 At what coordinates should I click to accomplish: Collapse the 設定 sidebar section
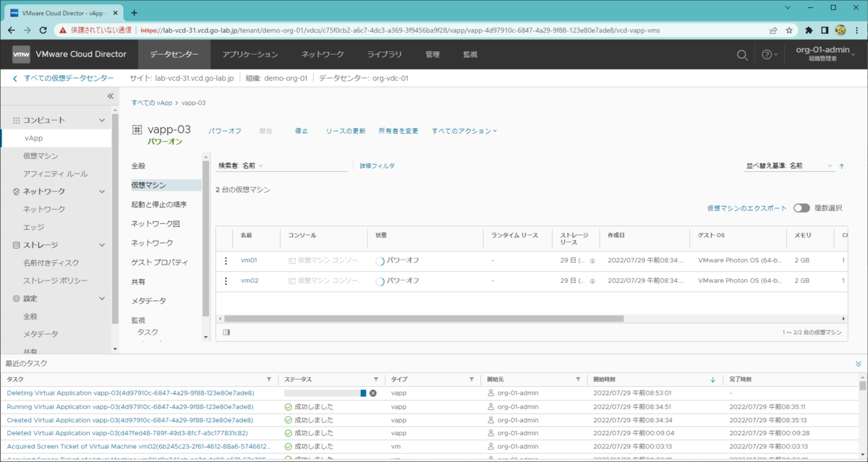point(102,299)
